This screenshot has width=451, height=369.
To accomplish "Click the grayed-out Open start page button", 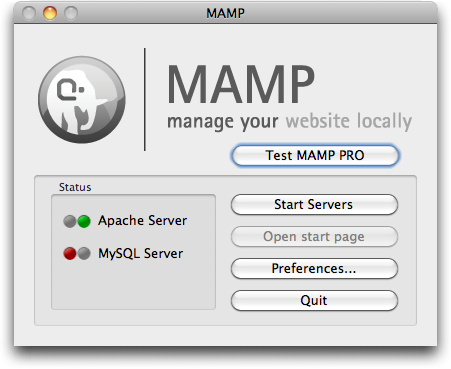I will tap(314, 236).
